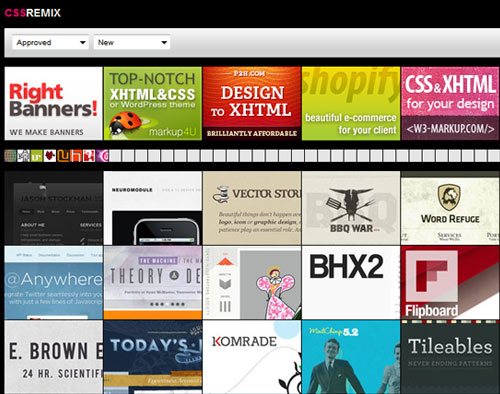Click the purple swirl favicon icon

(102, 156)
